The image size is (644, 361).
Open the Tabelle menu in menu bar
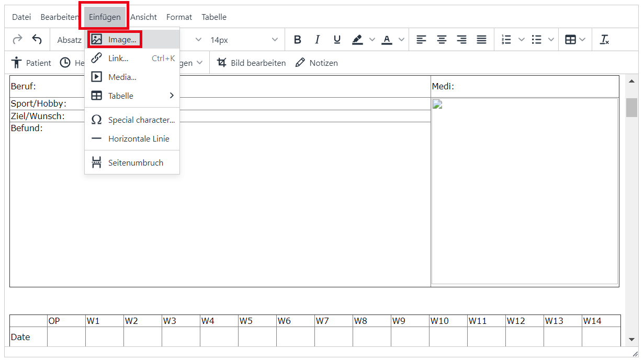tap(214, 17)
